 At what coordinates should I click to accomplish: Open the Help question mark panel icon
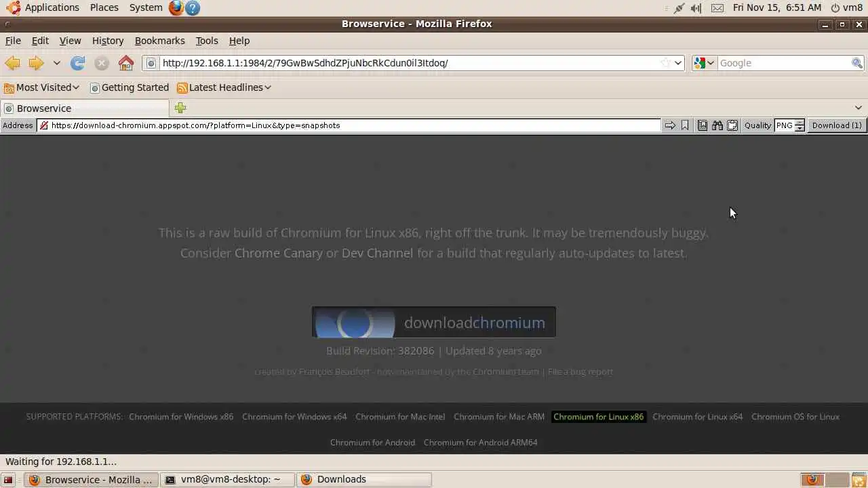pos(193,7)
